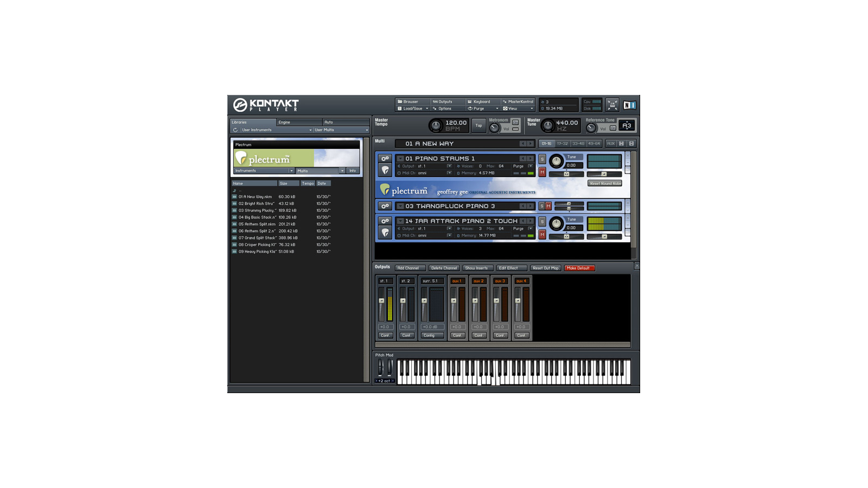The image size is (868, 488).
Task: Click the Show Inserts button
Action: [477, 268]
